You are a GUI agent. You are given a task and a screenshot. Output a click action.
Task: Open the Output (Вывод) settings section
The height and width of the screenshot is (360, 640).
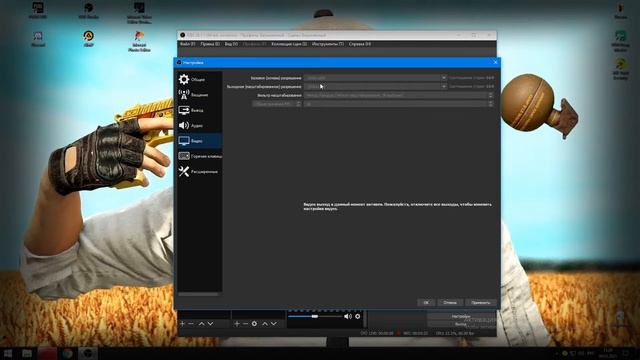200,110
